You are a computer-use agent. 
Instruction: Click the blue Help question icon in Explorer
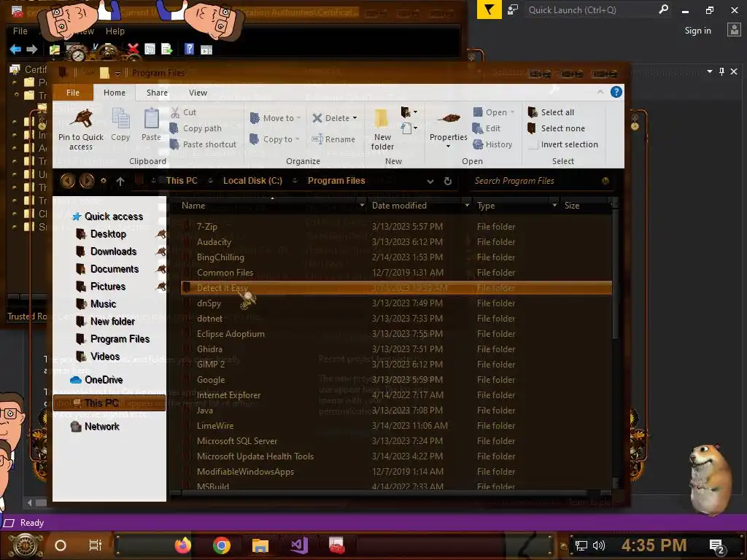616,92
